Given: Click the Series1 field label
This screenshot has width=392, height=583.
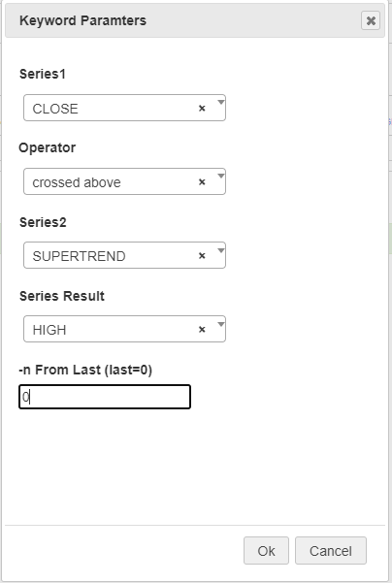Looking at the screenshot, I should tap(43, 74).
